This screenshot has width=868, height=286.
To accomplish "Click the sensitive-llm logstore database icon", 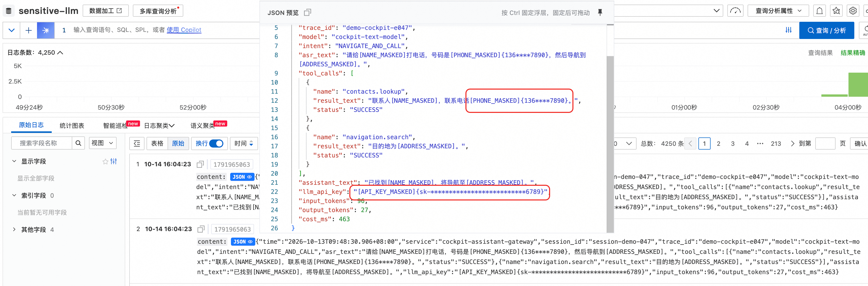I will point(9,11).
